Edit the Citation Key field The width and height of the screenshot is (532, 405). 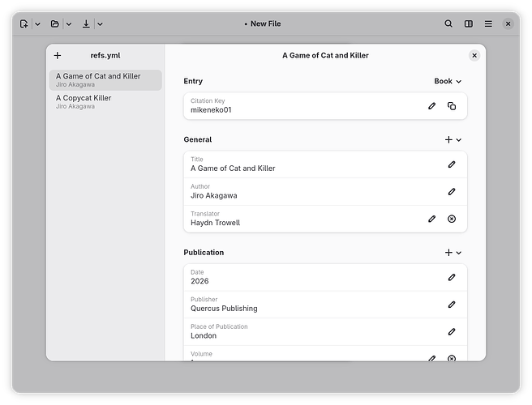click(x=431, y=106)
